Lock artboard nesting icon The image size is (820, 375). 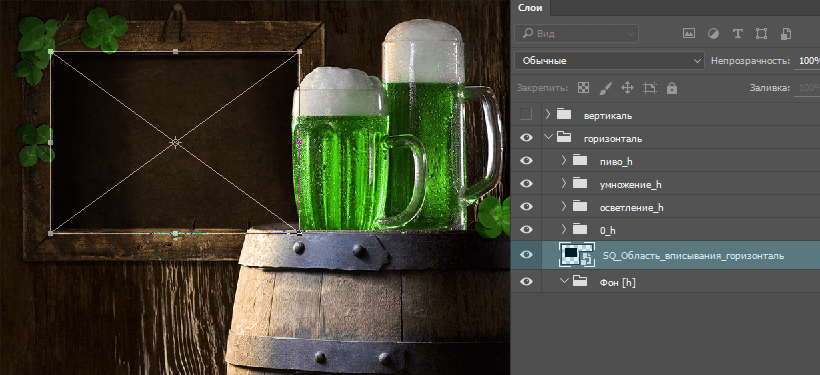pos(650,88)
